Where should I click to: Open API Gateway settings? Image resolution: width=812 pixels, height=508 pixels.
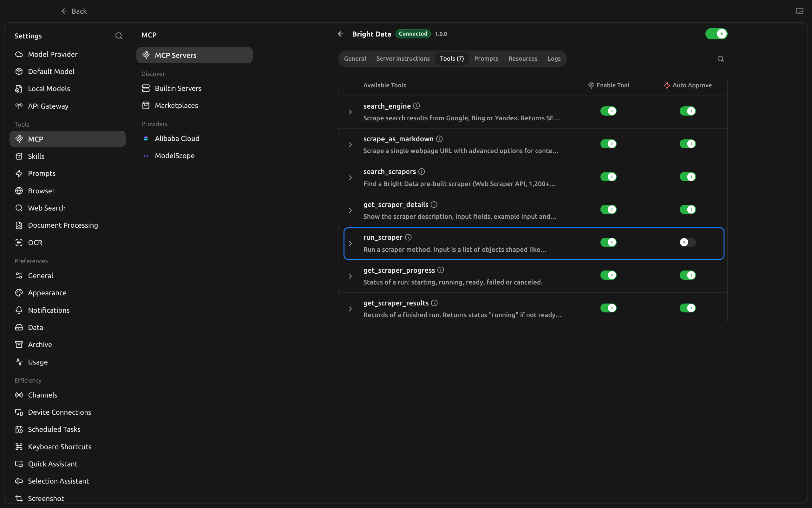pyautogui.click(x=68, y=106)
